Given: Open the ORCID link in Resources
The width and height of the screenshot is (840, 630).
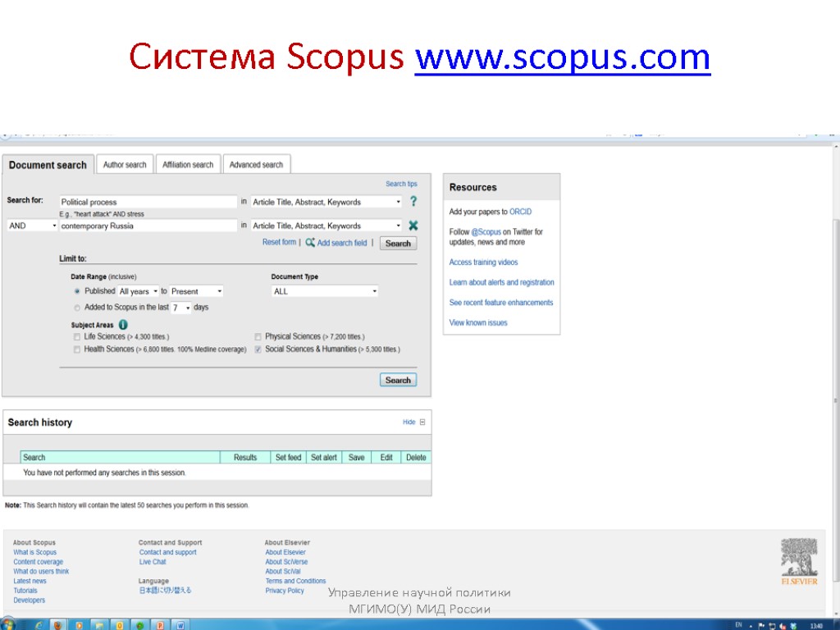Looking at the screenshot, I should pos(520,212).
